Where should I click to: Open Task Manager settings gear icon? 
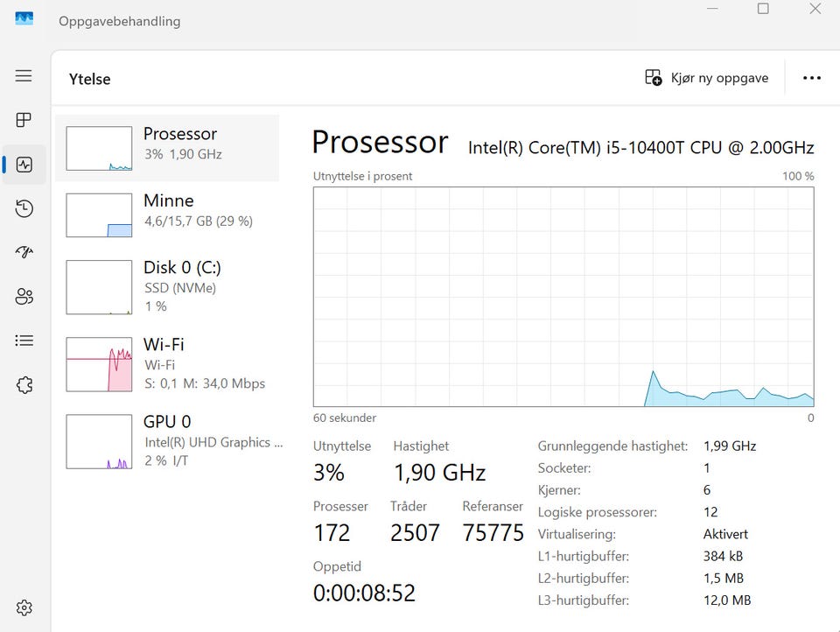tap(24, 607)
